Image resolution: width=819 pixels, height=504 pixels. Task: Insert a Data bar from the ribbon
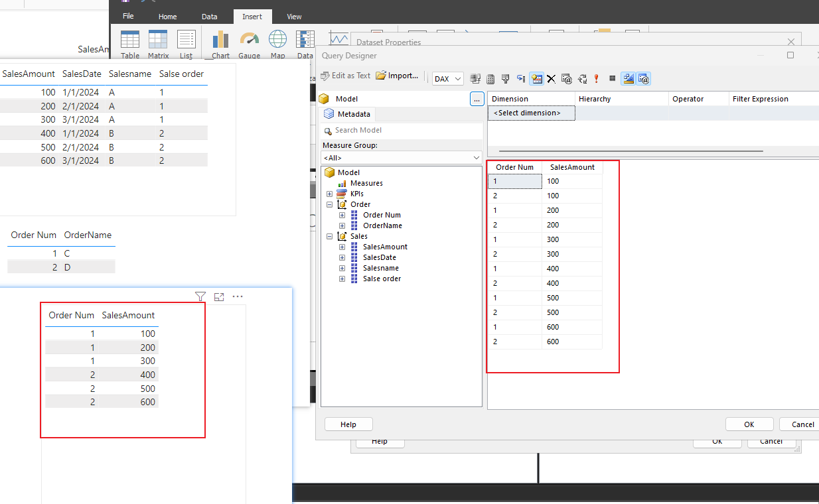pos(305,44)
